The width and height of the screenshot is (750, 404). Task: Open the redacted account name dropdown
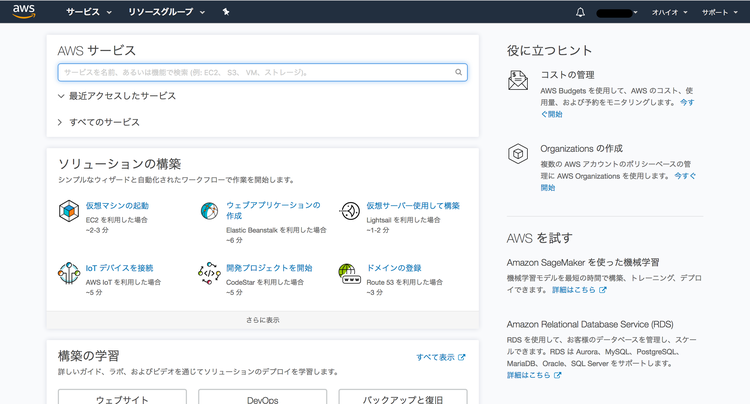[x=617, y=13]
